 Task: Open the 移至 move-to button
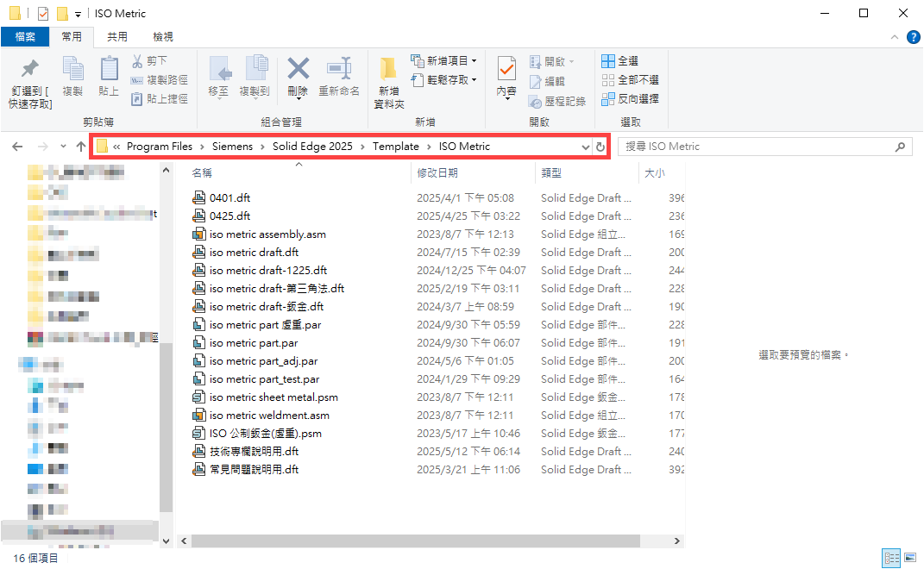219,77
